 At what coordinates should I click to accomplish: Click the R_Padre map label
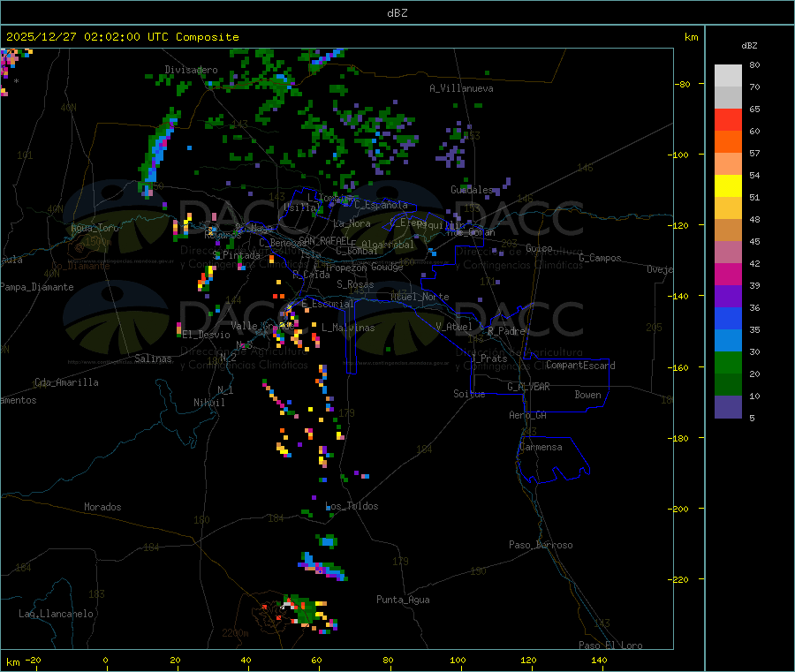coord(506,331)
